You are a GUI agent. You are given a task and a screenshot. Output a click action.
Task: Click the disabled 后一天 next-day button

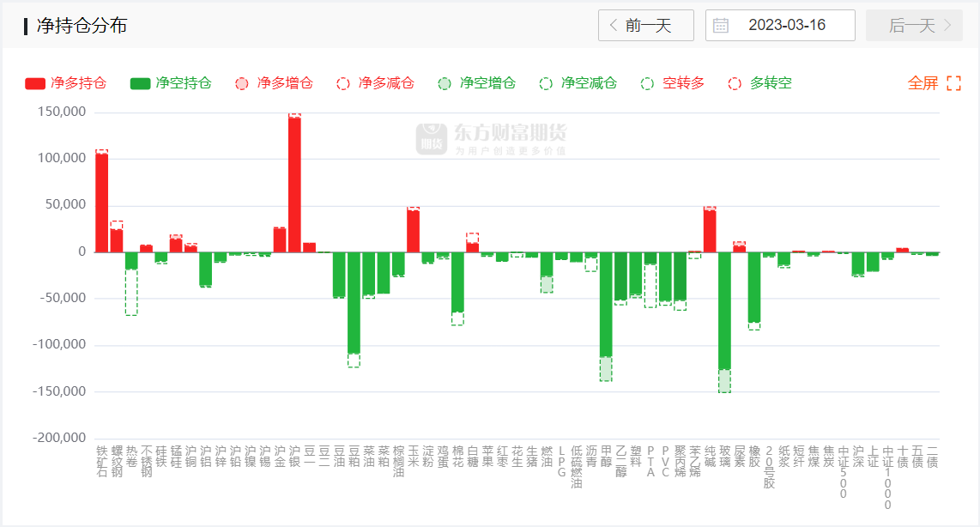[914, 26]
